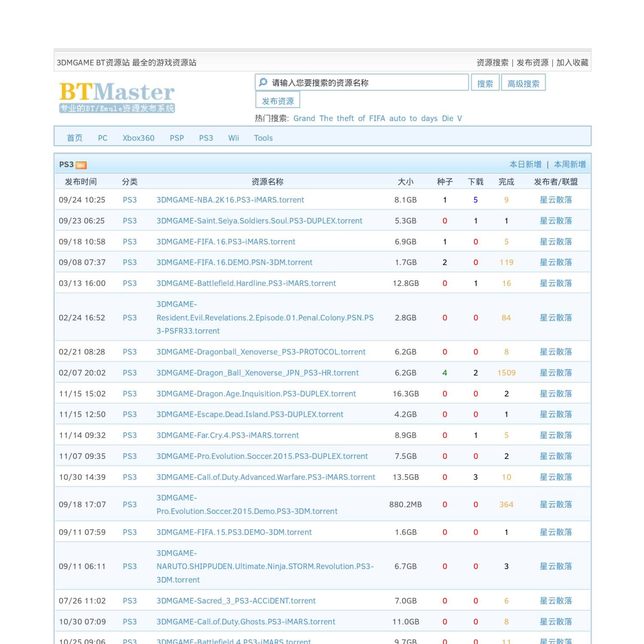
Task: Click the magnifier icon in search box
Action: click(263, 82)
